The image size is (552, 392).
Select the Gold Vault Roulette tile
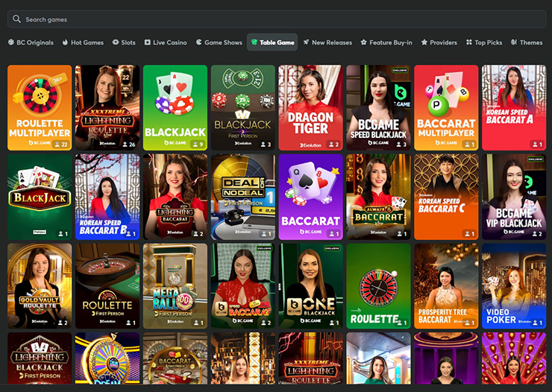coord(40,285)
